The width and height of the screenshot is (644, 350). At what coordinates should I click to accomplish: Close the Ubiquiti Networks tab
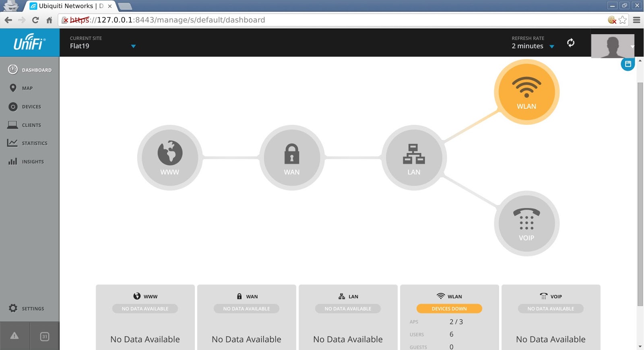click(x=109, y=6)
